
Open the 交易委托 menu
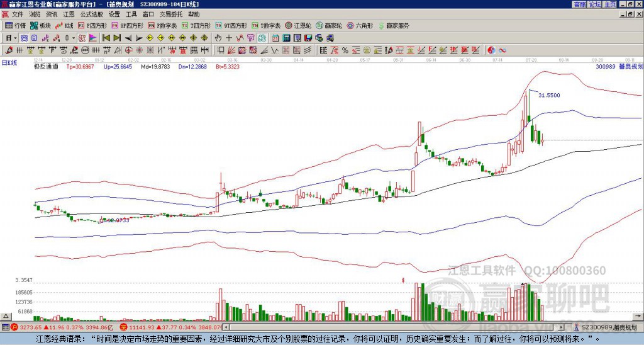pyautogui.click(x=171, y=14)
